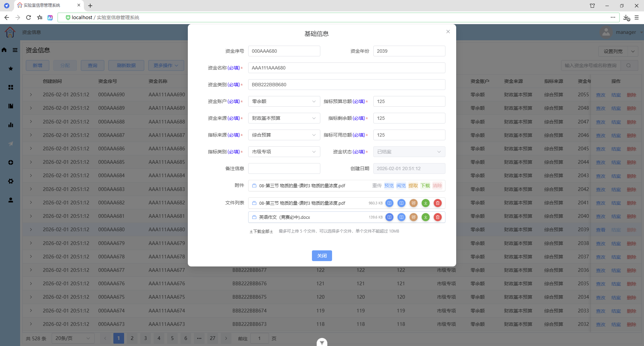Open the browser downloads icon
644x346 pixels.
coord(626,17)
